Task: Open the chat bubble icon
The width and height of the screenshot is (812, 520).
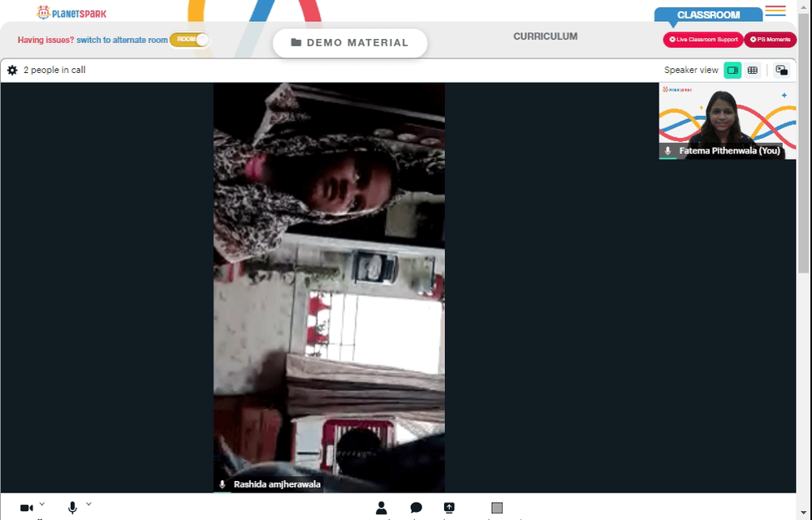Action: tap(416, 508)
